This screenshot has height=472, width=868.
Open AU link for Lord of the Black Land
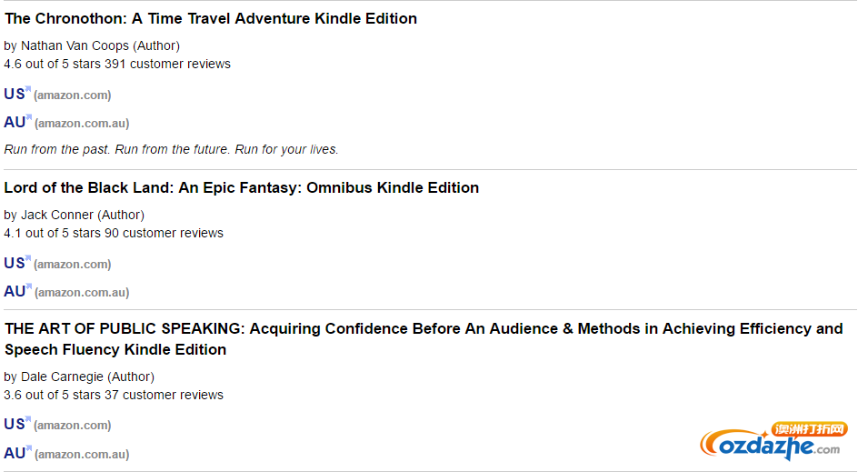pos(15,291)
